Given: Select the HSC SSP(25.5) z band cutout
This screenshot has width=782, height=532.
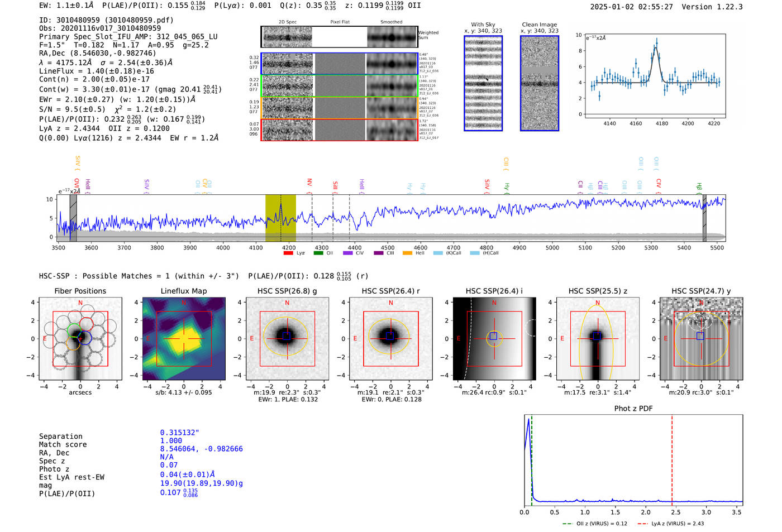Looking at the screenshot, I should click(598, 339).
